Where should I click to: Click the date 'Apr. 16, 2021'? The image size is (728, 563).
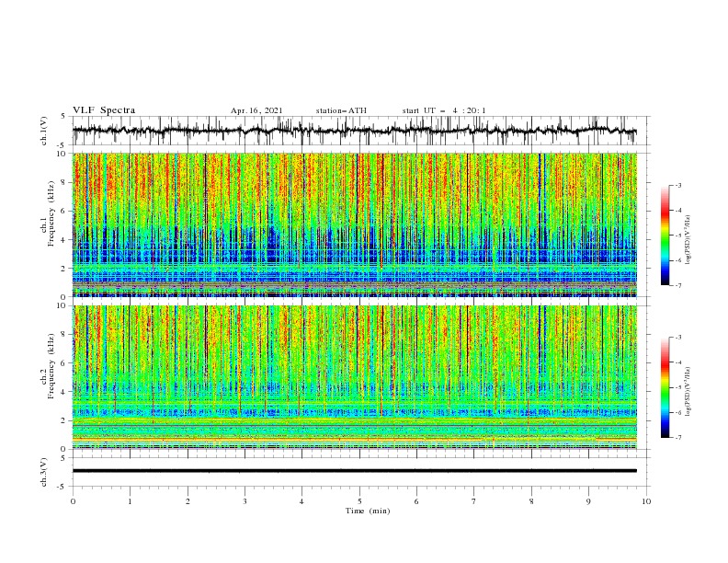pyautogui.click(x=256, y=110)
